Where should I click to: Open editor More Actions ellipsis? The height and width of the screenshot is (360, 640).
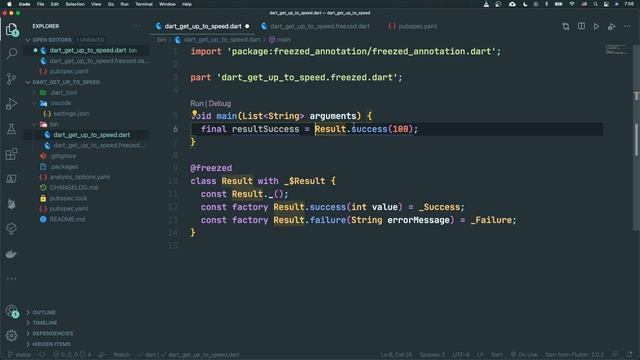[627, 27]
